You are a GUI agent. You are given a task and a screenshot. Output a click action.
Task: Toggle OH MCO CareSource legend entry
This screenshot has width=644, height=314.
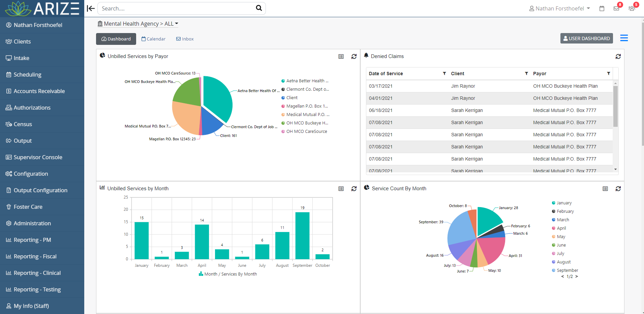[x=304, y=131]
